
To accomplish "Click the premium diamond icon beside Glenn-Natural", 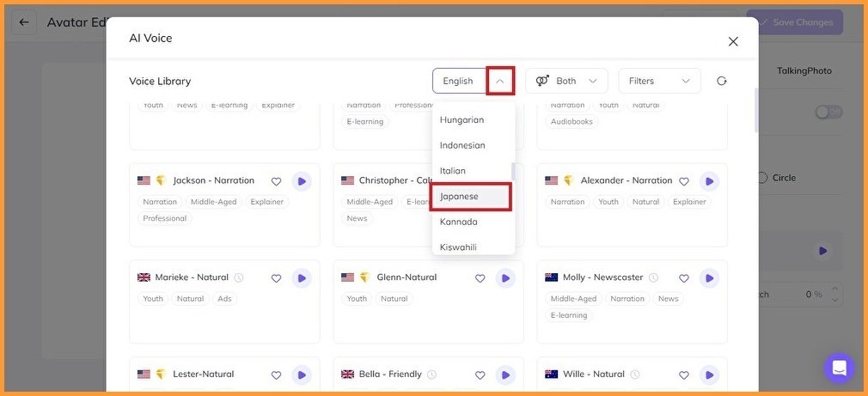I will tap(364, 277).
